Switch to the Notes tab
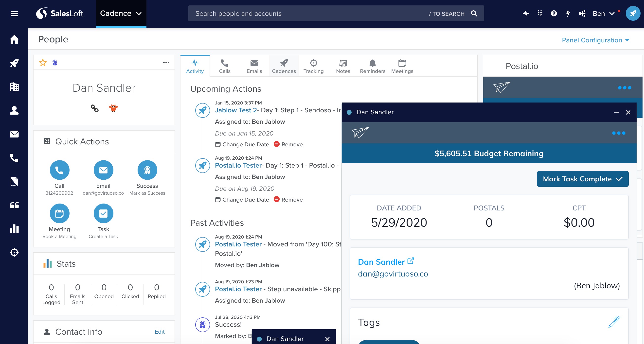The height and width of the screenshot is (344, 644). point(343,67)
